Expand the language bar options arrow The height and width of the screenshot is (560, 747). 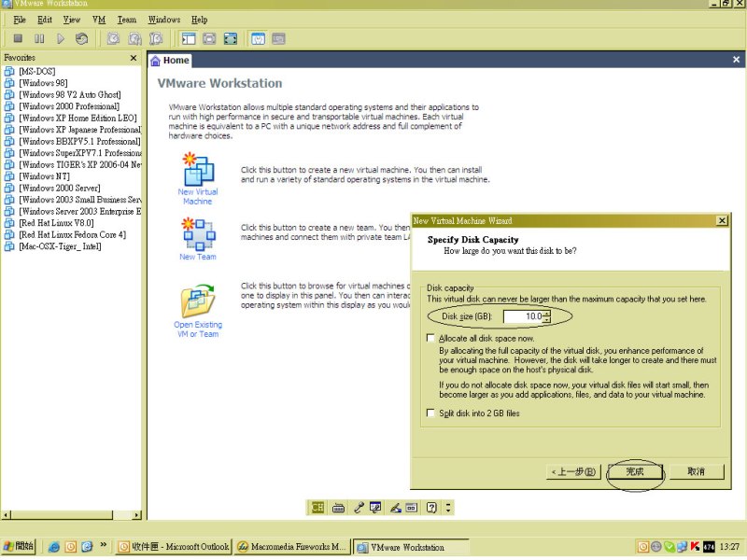coord(448,508)
